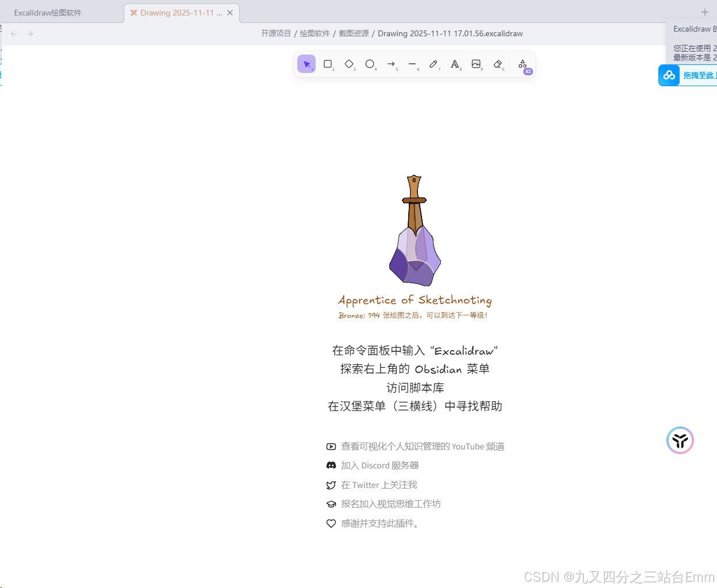Click the YouTube play icon
This screenshot has height=588, width=717.
(x=331, y=447)
